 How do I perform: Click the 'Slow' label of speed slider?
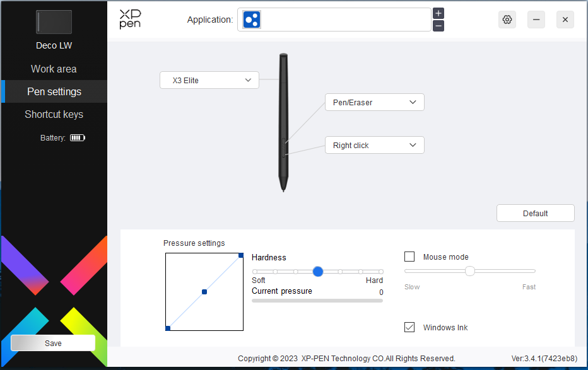coord(412,287)
